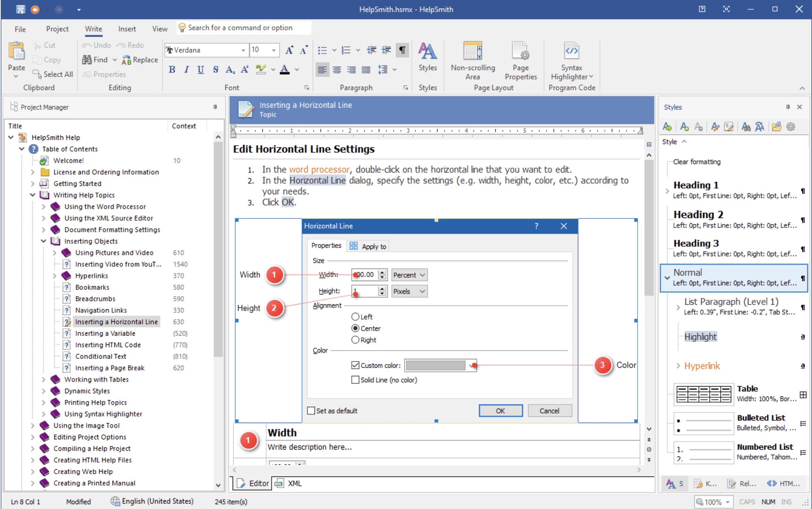
Task: Apply Superscript formatting
Action: point(244,69)
